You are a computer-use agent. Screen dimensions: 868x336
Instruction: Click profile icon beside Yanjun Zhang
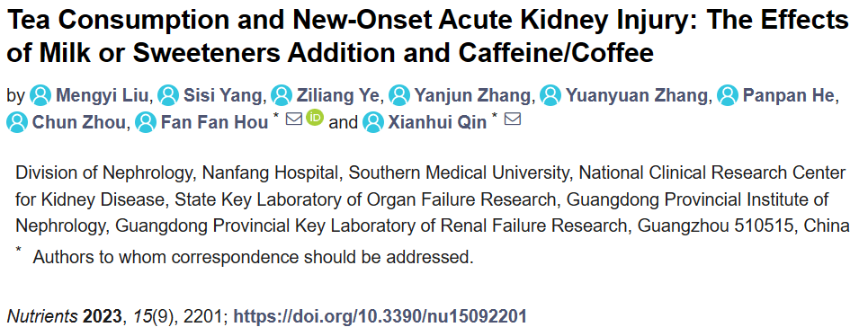click(399, 95)
